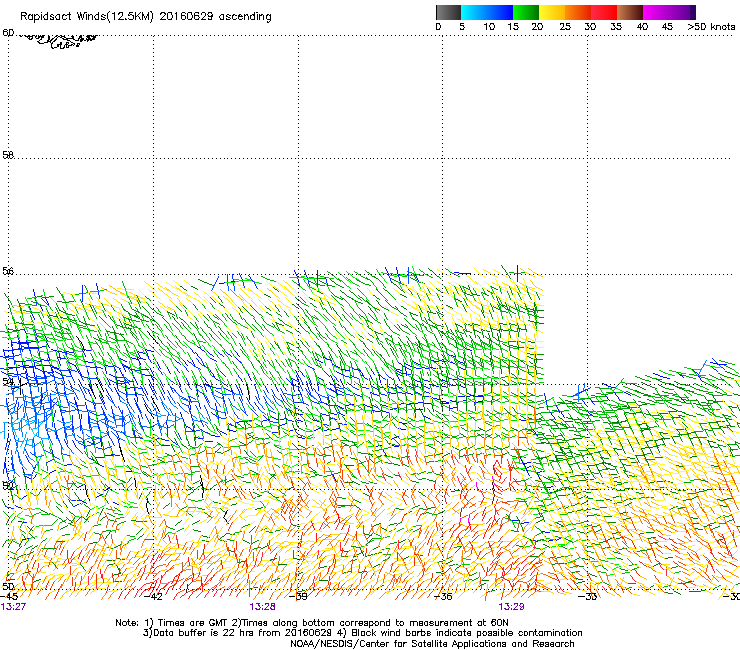Click the '20' legend scale label
Screen dimensions: 740x650
[x=537, y=27]
